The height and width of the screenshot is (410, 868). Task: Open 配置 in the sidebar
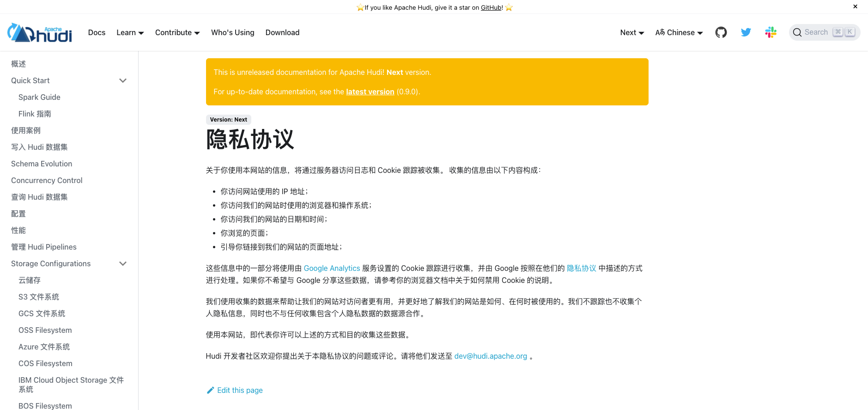(18, 214)
